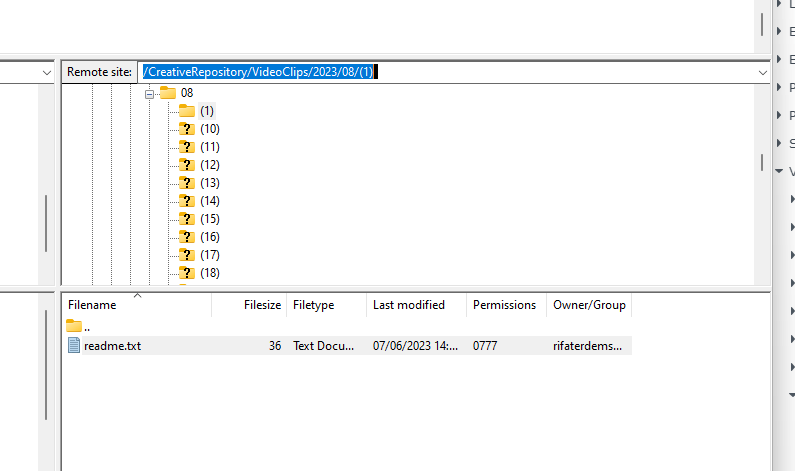Sort remote files by Permissions column
Screen dimensions: 795x471
coord(507,305)
